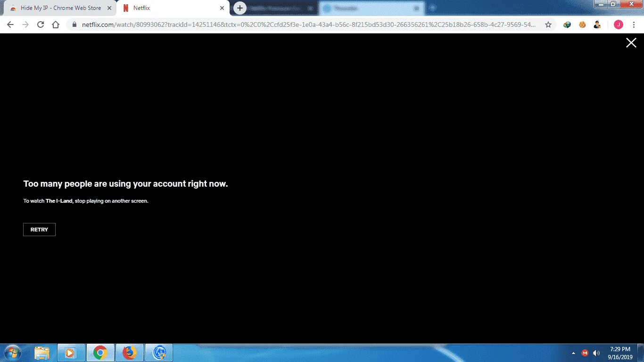Go forward in browser history

(x=25, y=25)
